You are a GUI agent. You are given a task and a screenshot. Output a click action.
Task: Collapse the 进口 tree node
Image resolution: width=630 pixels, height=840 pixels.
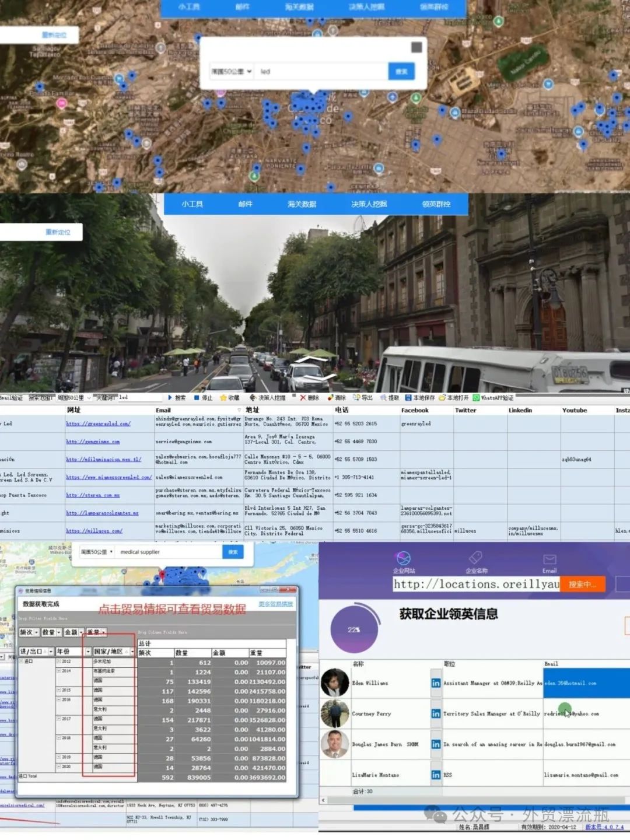click(22, 661)
